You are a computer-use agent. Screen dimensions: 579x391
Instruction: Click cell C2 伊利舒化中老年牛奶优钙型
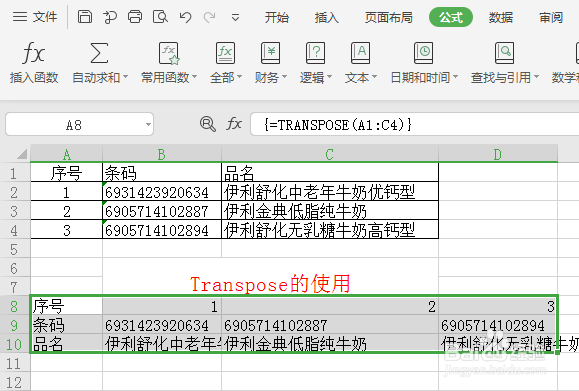click(x=330, y=192)
